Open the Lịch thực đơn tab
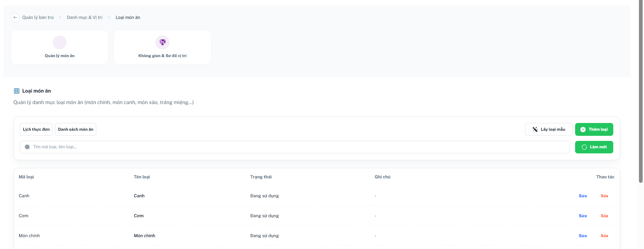The width and height of the screenshot is (644, 249). [x=36, y=129]
